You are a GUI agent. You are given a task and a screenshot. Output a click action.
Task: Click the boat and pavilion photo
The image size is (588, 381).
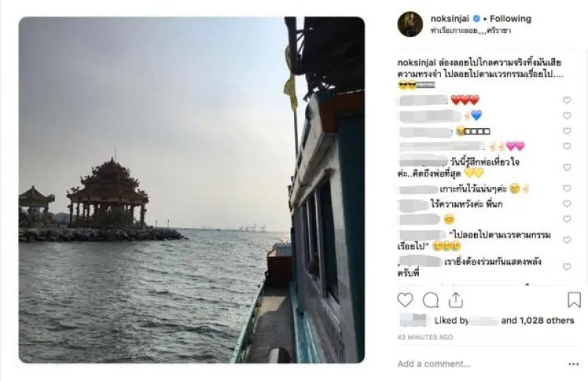coord(192,190)
